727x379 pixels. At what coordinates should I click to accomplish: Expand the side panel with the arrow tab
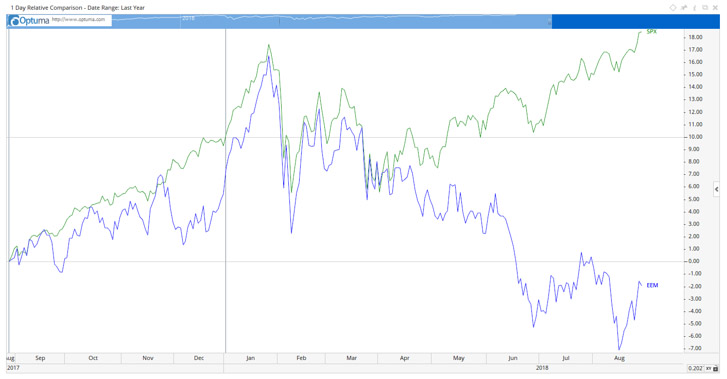[716, 189]
